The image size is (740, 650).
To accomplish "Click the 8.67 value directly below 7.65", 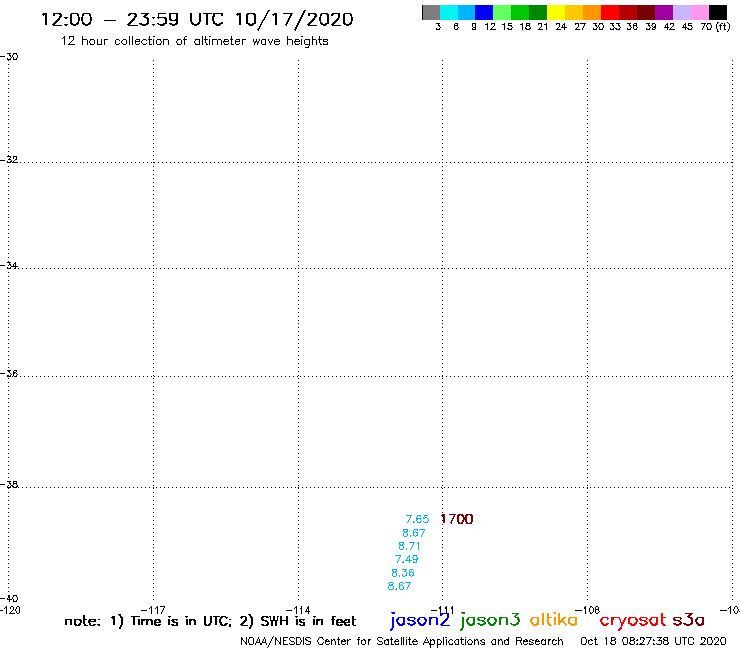I will click(414, 533).
